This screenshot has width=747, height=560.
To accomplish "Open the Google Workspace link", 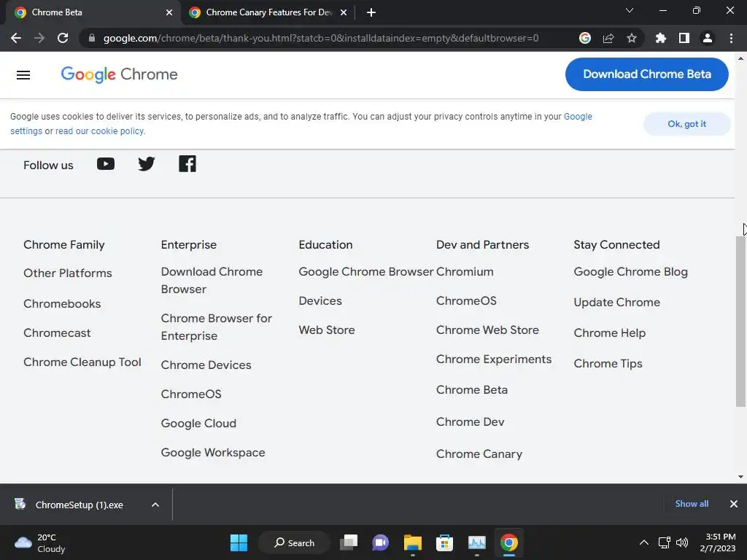I will [213, 452].
